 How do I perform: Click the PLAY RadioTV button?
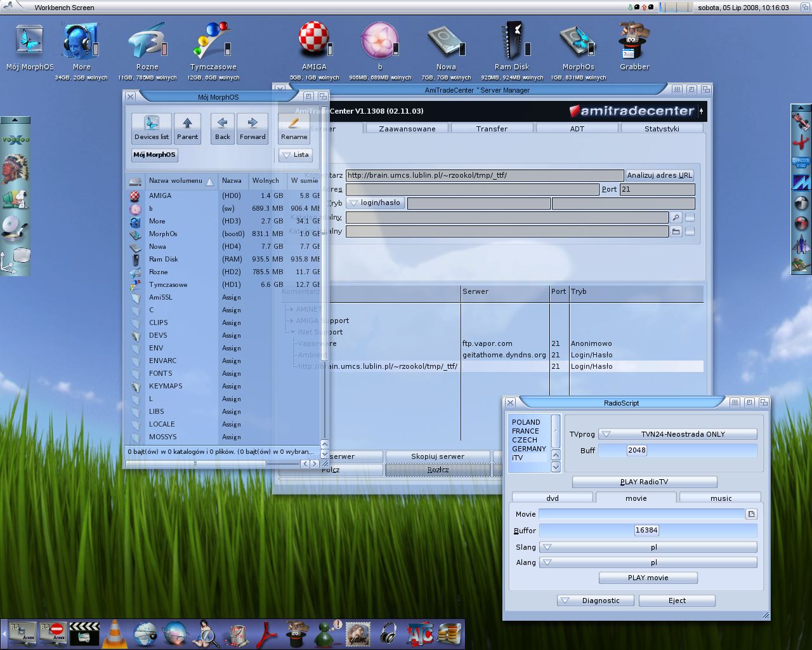pos(645,482)
